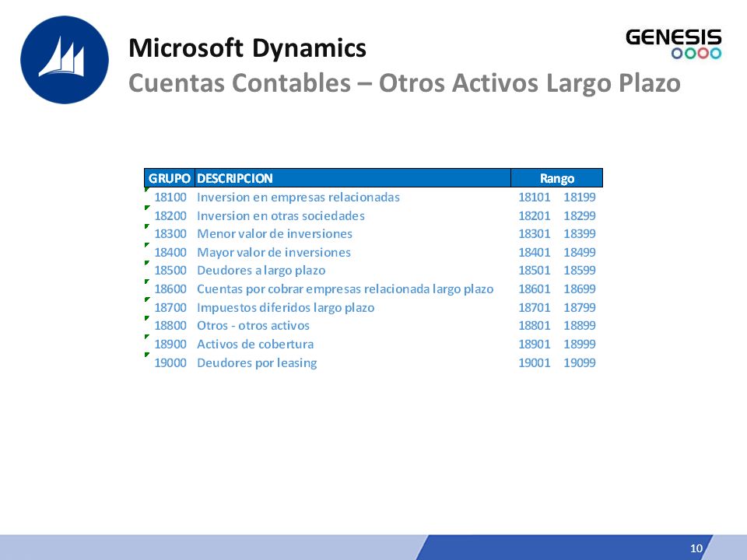Click group code 19000
This screenshot has height=560, width=747.
pos(170,363)
